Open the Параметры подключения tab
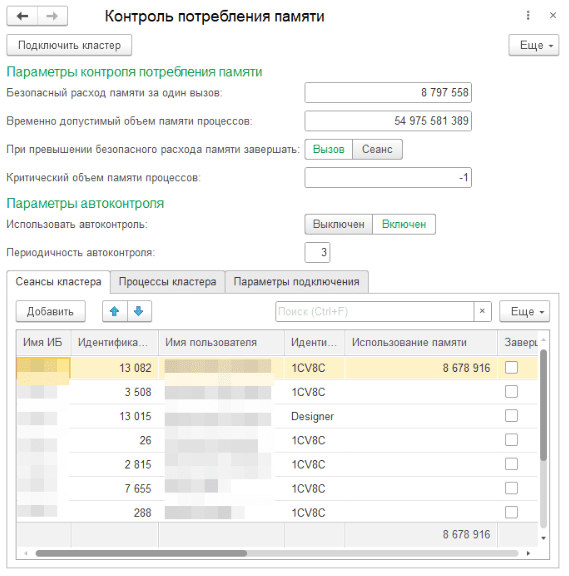The height and width of the screenshot is (576, 569). point(296,282)
